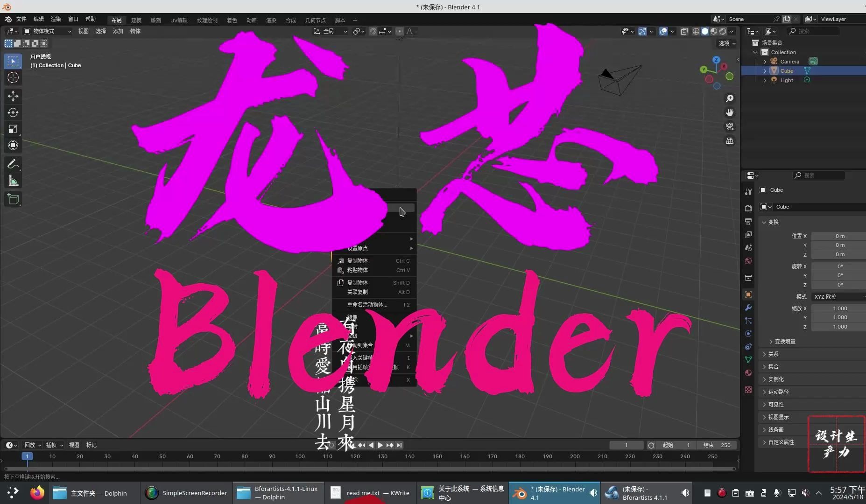Select the Box Select tool
Screen dimensions: 866x504
pyautogui.click(x=13, y=61)
